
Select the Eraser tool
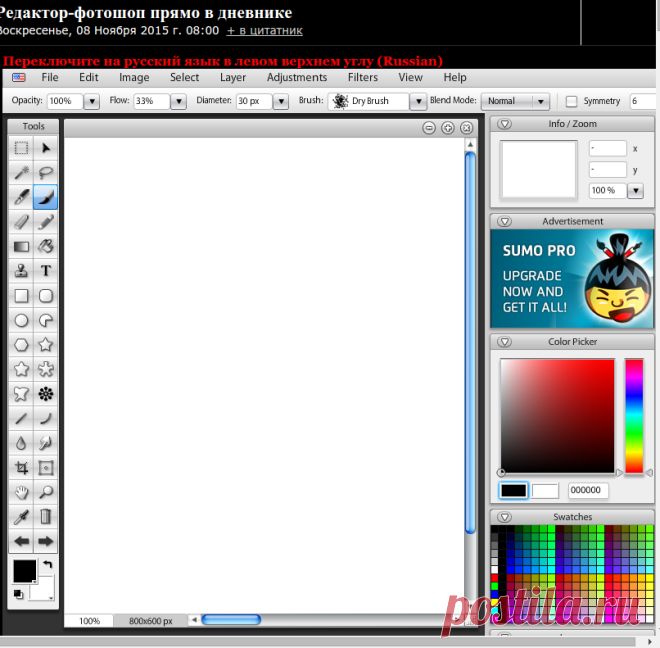click(x=21, y=221)
